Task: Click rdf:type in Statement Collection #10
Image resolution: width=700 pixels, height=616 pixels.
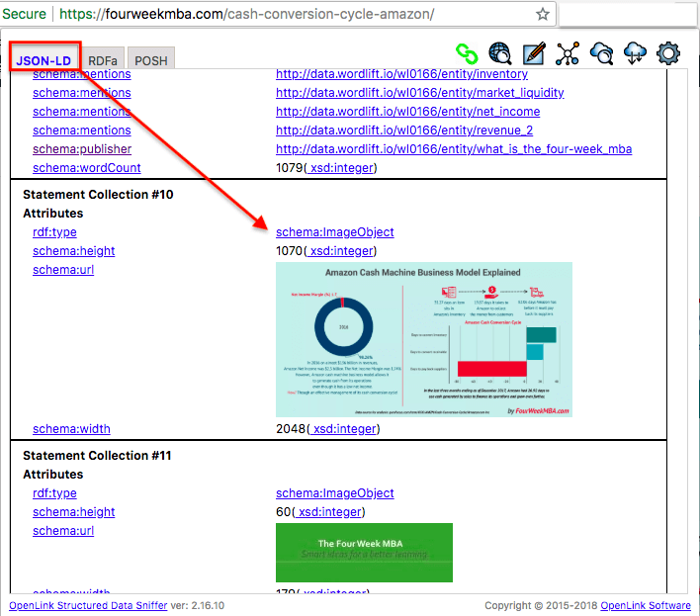Action: pos(54,232)
